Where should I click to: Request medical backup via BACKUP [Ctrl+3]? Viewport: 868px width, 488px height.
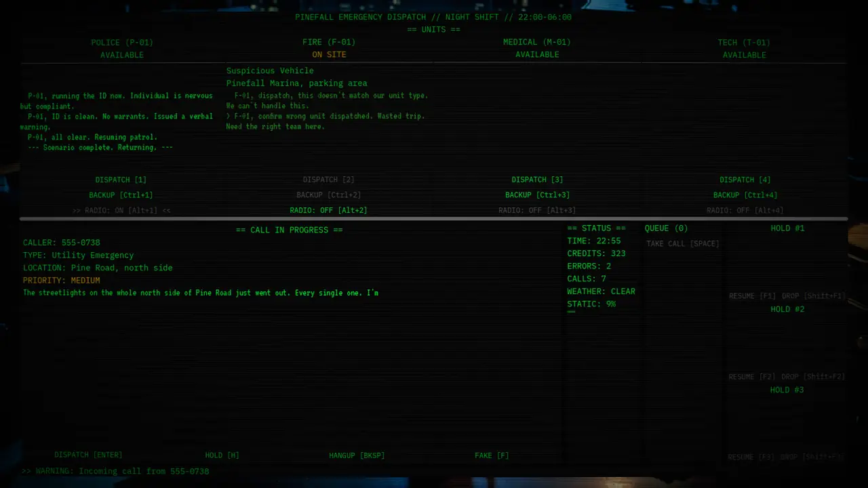[x=537, y=195]
